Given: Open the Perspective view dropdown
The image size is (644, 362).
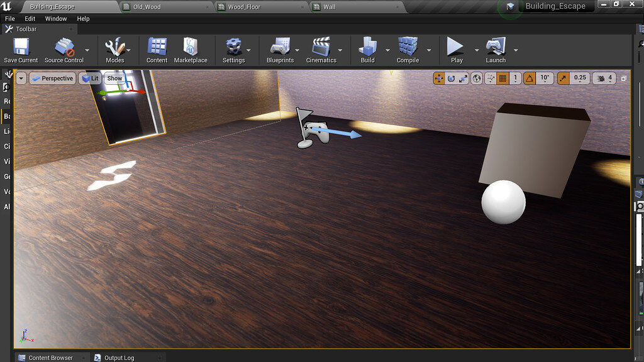Looking at the screenshot, I should [53, 78].
